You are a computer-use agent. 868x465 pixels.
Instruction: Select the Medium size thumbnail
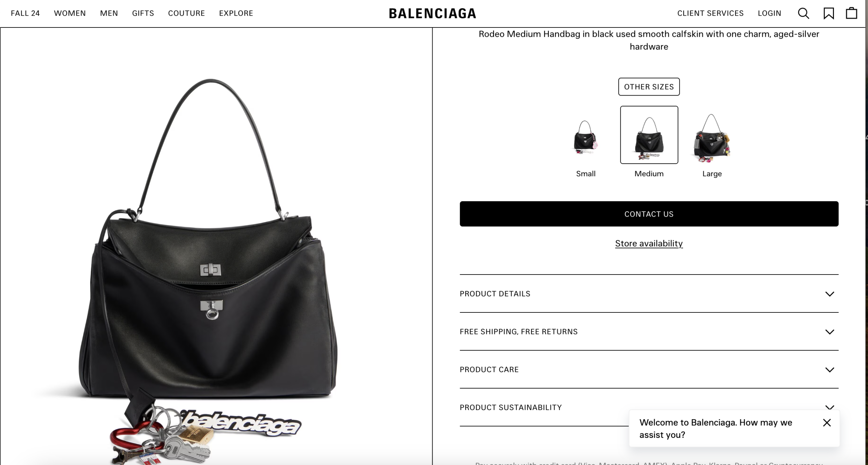click(x=649, y=135)
